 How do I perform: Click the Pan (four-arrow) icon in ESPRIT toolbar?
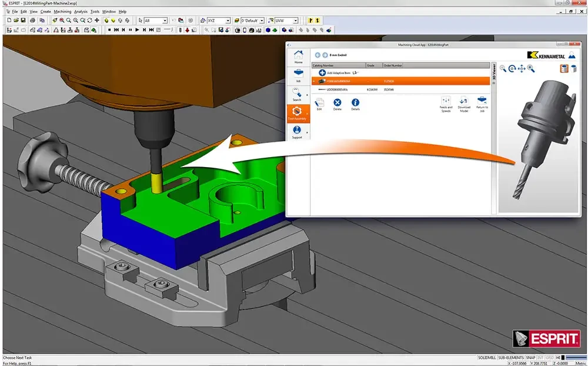click(x=97, y=20)
